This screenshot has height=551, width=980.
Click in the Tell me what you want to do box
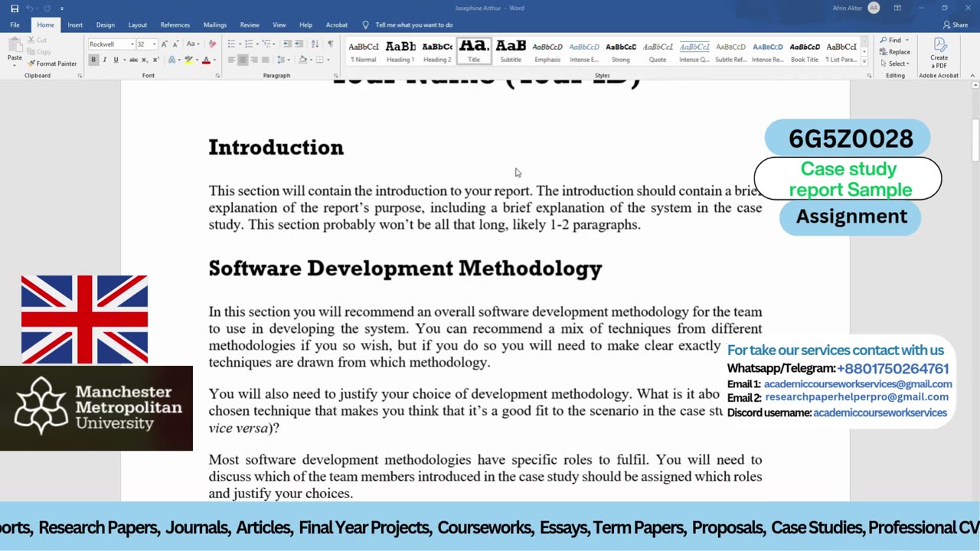413,24
